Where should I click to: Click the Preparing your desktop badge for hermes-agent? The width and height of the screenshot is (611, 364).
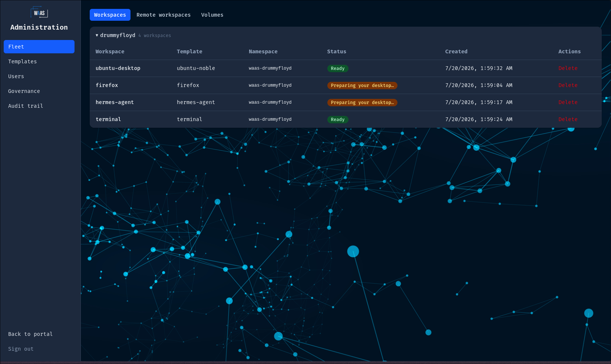(362, 103)
